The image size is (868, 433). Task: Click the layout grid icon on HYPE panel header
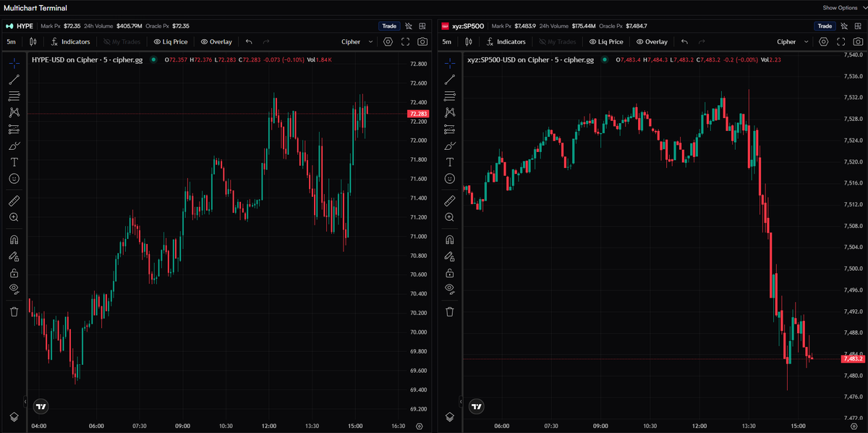click(423, 26)
